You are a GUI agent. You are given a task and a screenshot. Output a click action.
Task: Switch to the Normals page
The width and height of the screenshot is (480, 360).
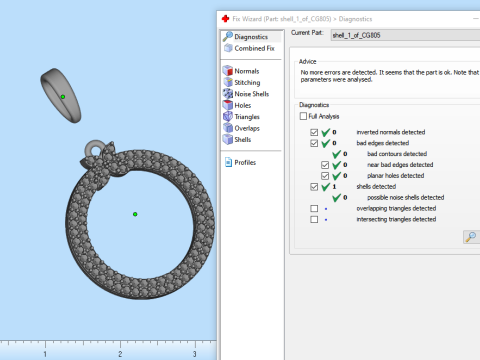point(247,71)
